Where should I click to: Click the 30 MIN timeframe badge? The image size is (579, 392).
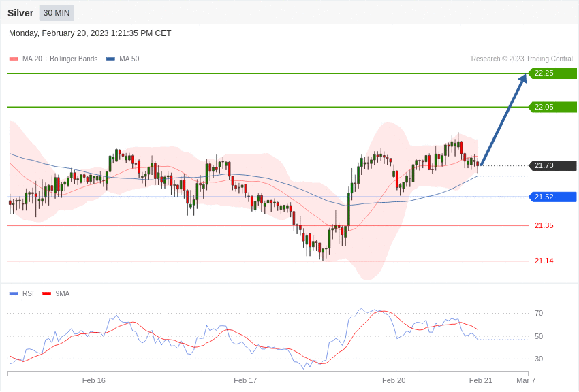tap(57, 13)
